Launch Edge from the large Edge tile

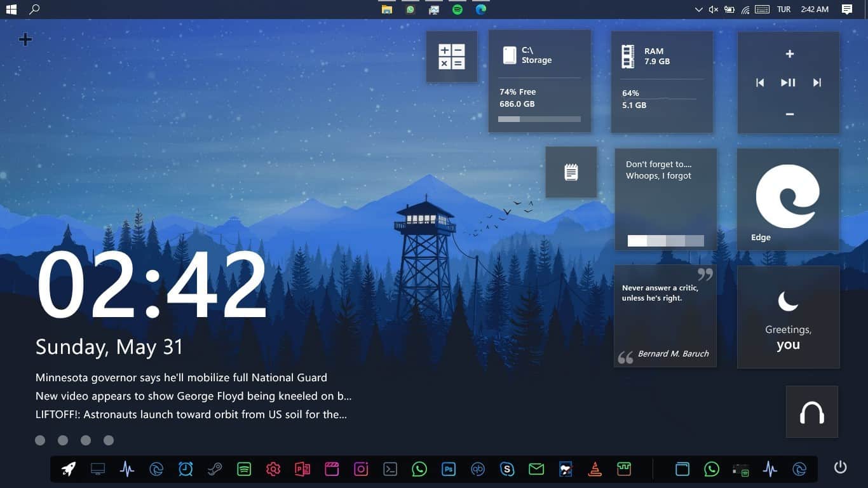point(788,200)
